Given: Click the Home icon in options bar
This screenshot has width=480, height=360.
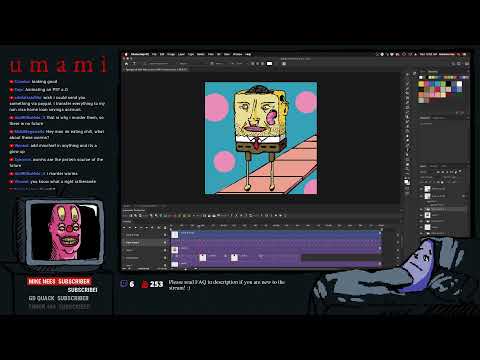Looking at the screenshot, I should pyautogui.click(x=126, y=63).
